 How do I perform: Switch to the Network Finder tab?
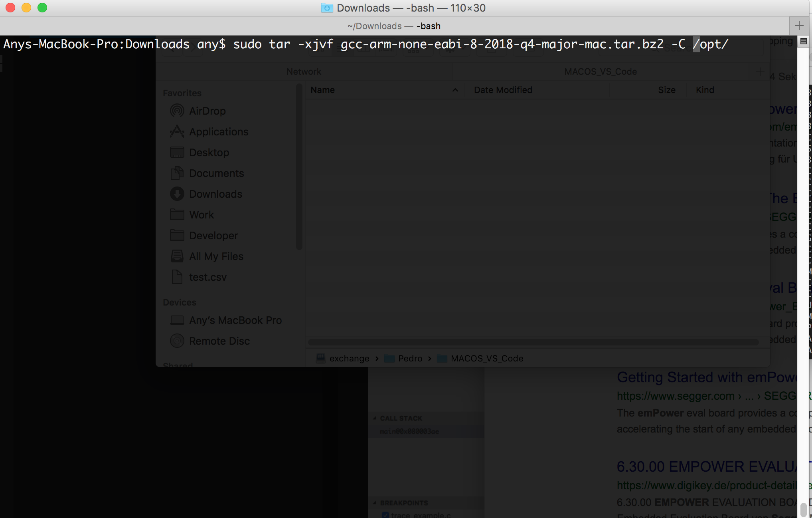(304, 71)
